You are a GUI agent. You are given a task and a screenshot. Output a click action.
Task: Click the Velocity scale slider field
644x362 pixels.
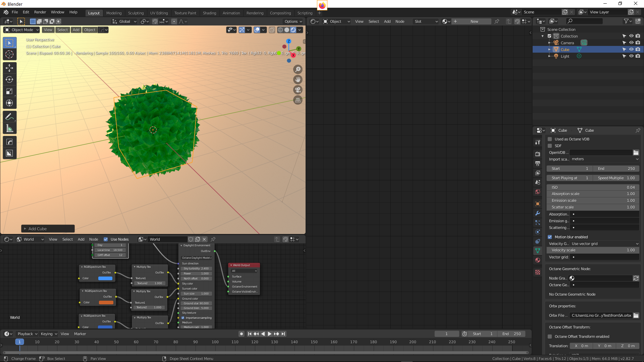(x=593, y=250)
